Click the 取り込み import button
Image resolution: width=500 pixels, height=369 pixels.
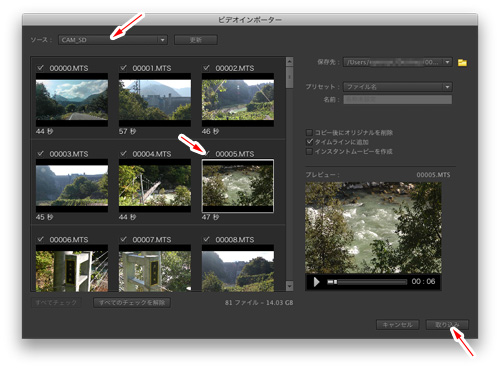click(447, 325)
